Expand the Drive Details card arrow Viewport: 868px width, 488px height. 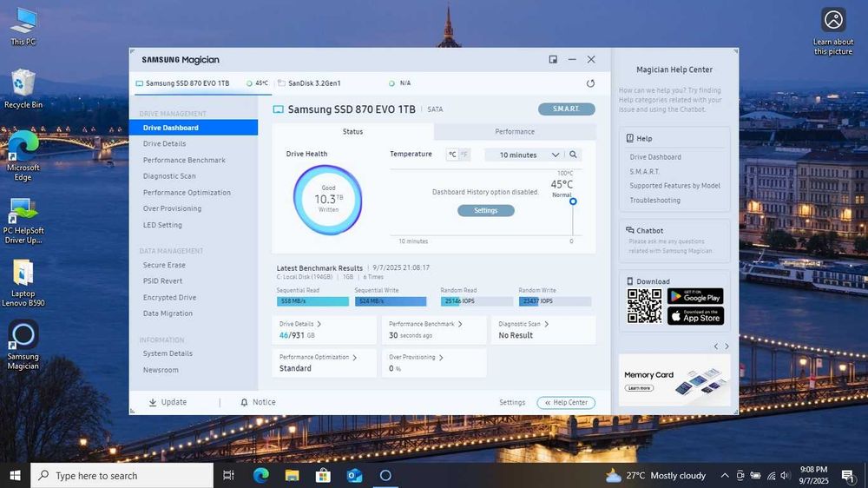pos(319,324)
